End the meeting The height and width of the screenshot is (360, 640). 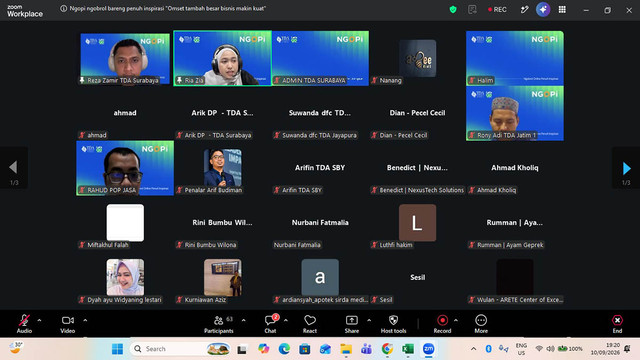617,324
